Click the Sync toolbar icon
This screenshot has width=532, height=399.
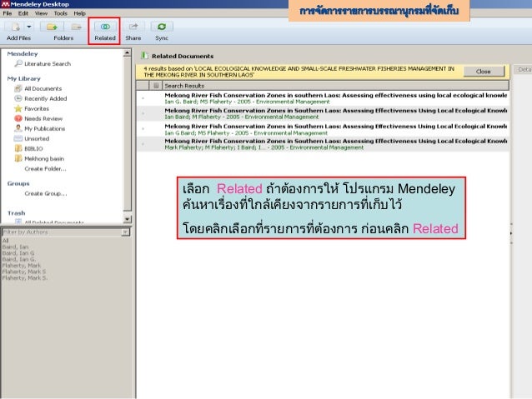(162, 27)
